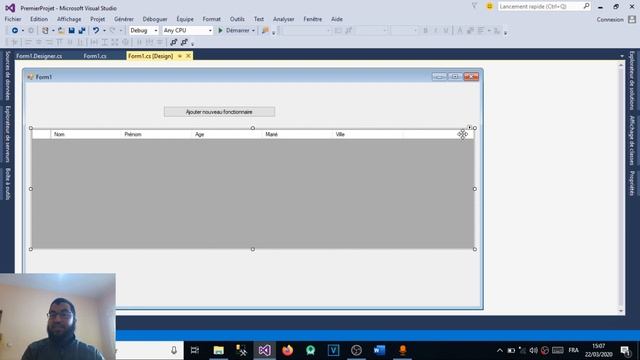The image size is (640, 360).
Task: Open the Générer menu
Action: [124, 19]
